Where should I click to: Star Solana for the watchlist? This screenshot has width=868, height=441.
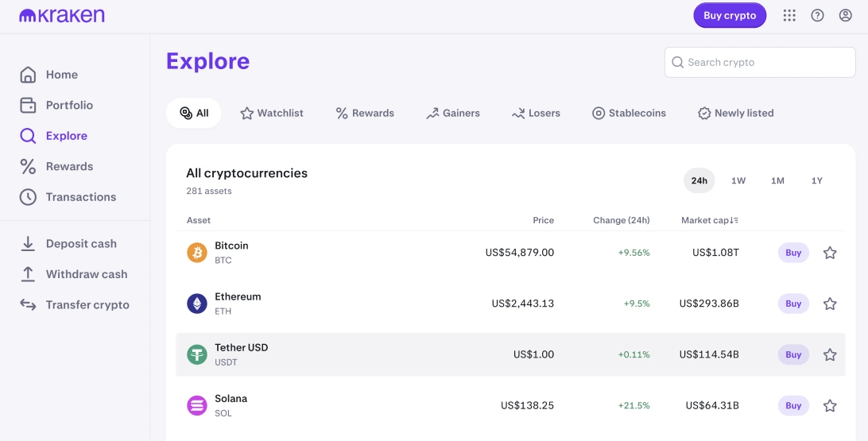point(830,405)
